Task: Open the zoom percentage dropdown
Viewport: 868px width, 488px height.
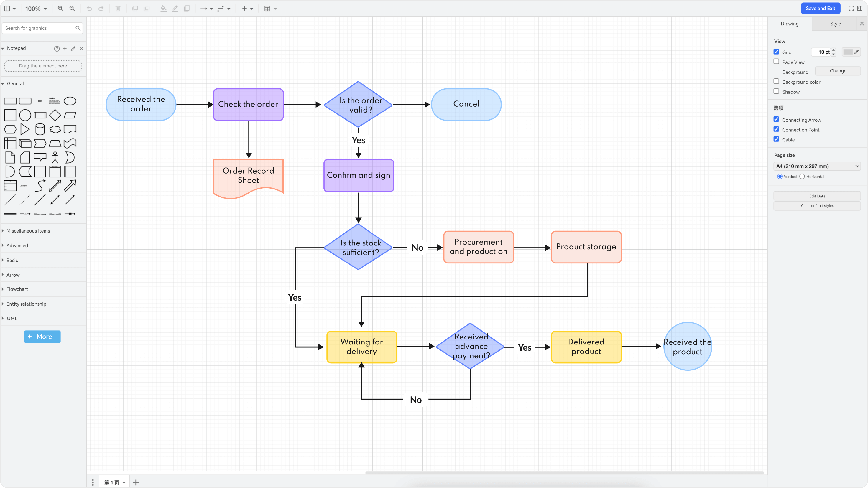Action: (36, 9)
